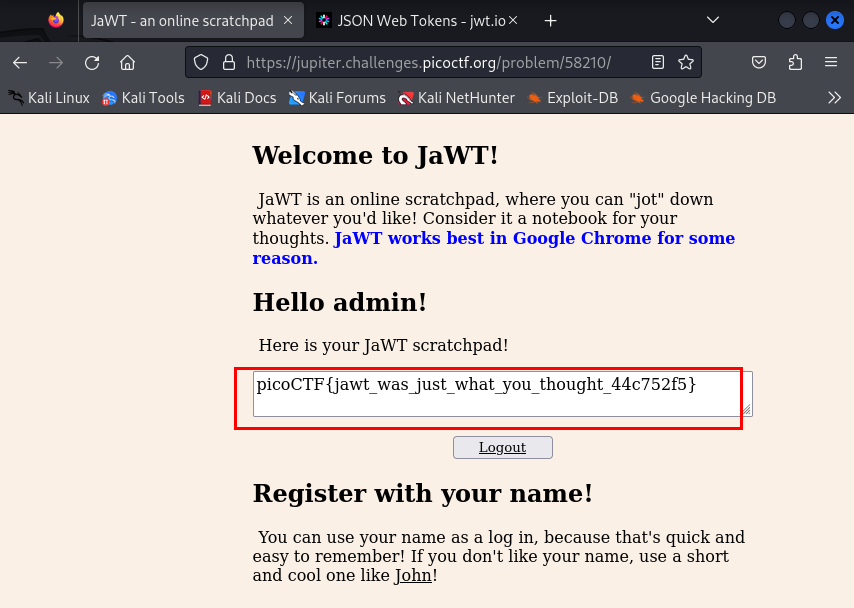Open the Firefox application menu
This screenshot has height=608, width=854.
click(x=831, y=62)
